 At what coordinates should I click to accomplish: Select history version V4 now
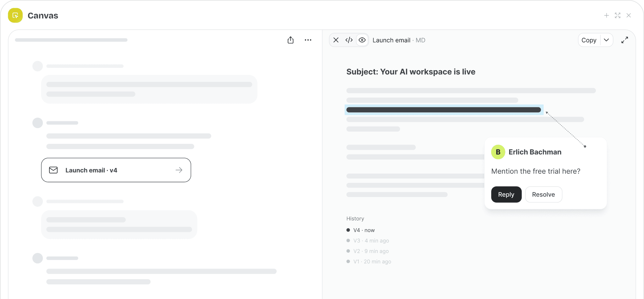point(361,230)
